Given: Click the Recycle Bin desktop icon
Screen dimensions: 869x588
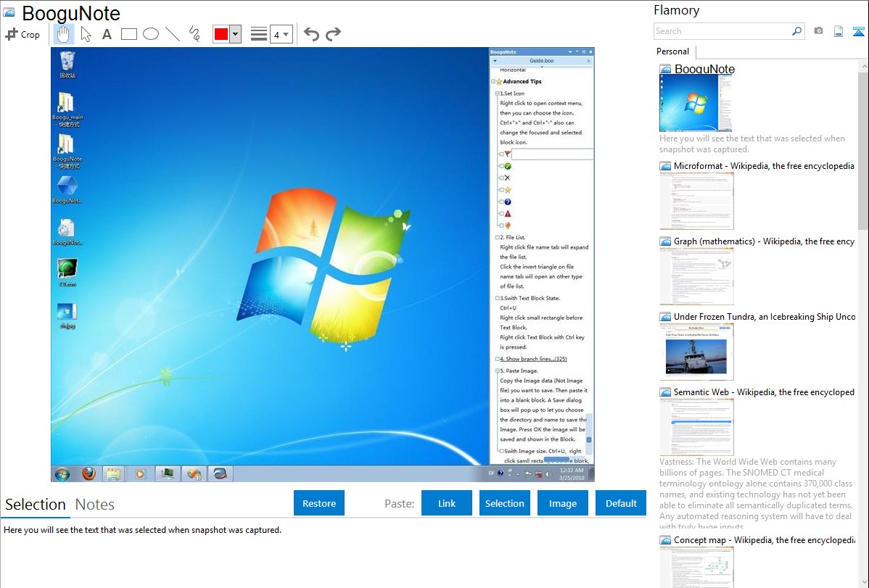Looking at the screenshot, I should (x=67, y=65).
